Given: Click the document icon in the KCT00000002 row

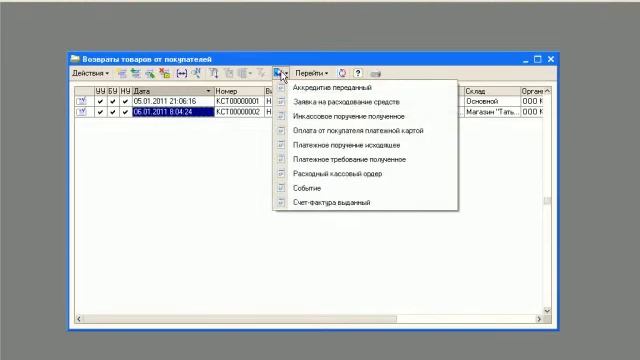Looking at the screenshot, I should pyautogui.click(x=81, y=111).
